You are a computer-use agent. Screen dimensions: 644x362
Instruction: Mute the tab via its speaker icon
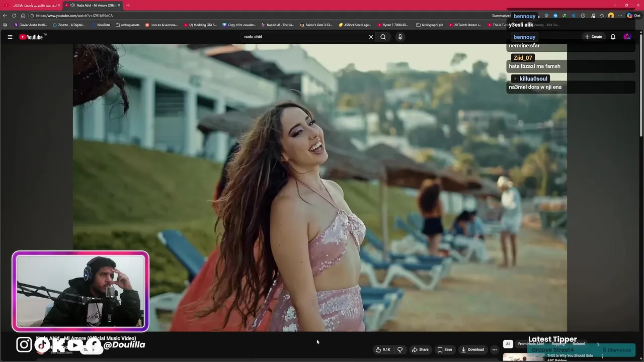73,5
